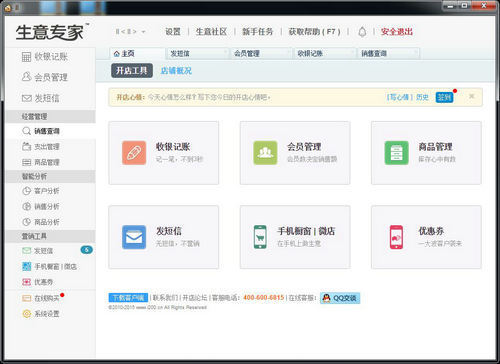Open 支出管理 in the sidebar
Viewport: 500px width, 364px height.
pos(41,146)
